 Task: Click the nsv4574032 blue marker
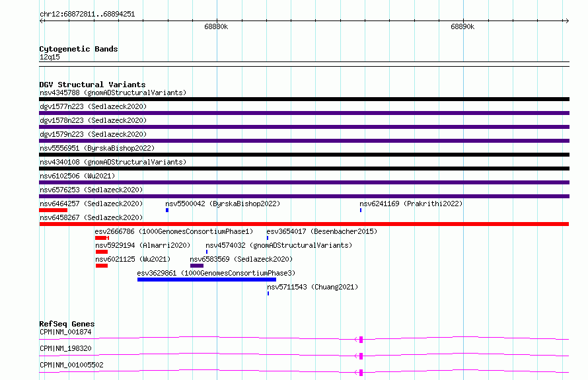point(207,252)
